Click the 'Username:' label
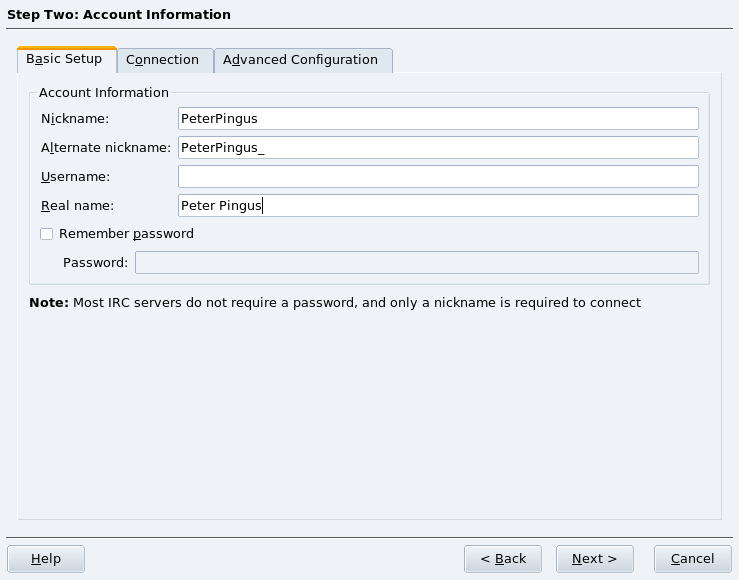739x580 pixels. point(75,177)
